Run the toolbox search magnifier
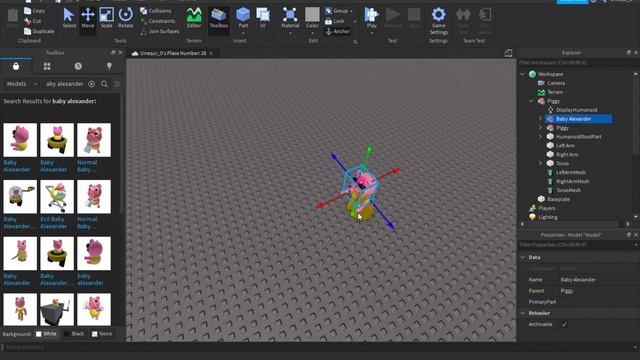Viewport: 640px width, 360px height. pyautogui.click(x=104, y=84)
